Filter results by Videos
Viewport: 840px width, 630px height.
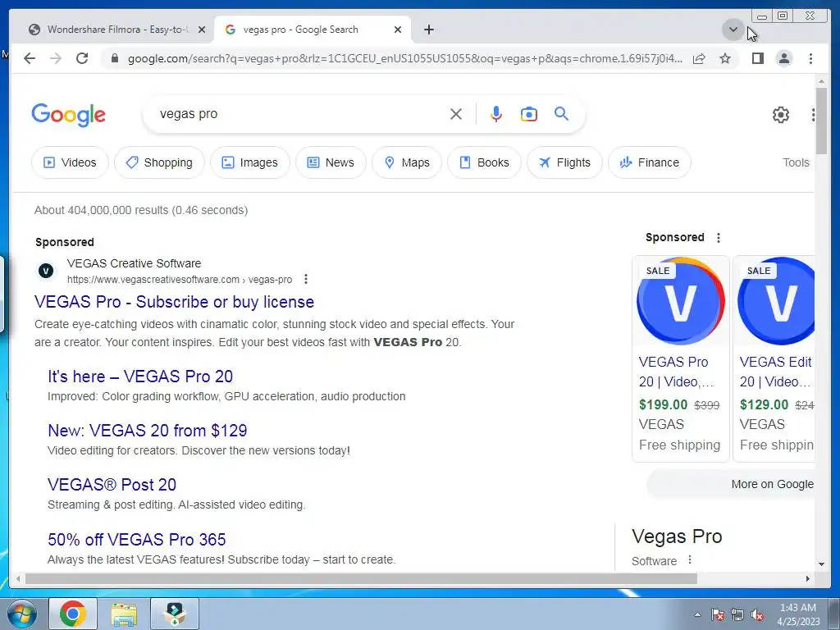[71, 162]
